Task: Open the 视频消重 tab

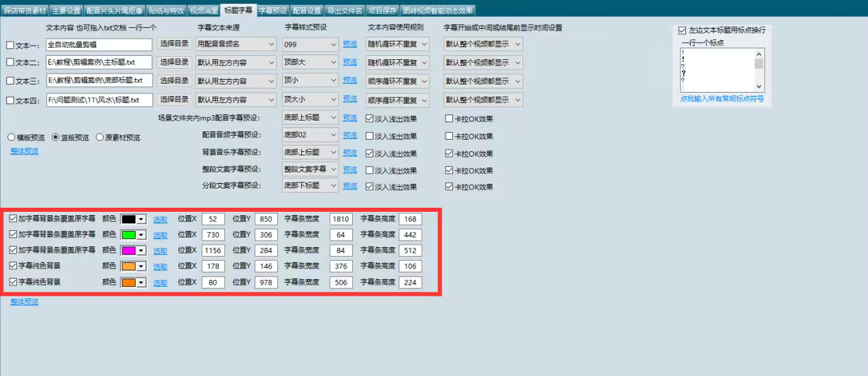Action: pyautogui.click(x=204, y=10)
